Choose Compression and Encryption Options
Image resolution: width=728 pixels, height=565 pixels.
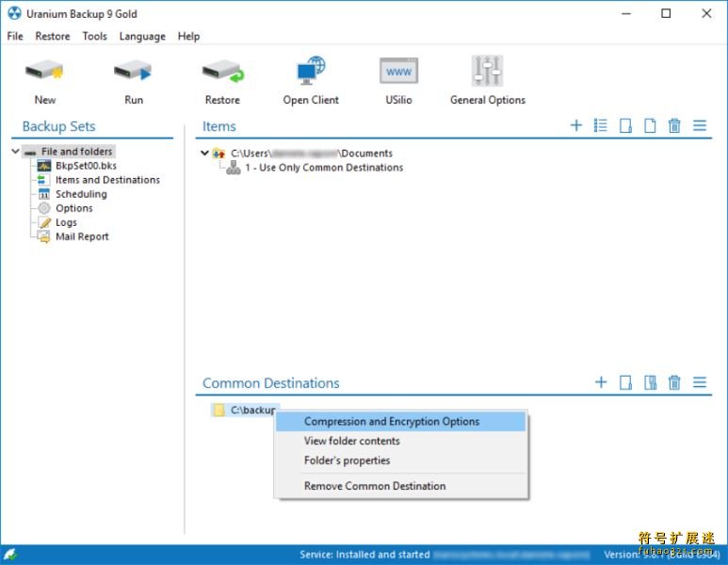point(400,422)
